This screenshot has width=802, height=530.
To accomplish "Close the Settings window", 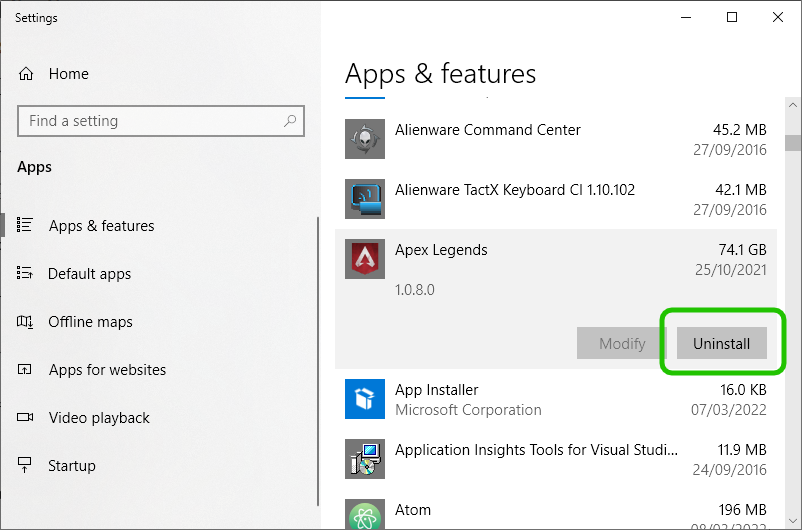I will (778, 17).
